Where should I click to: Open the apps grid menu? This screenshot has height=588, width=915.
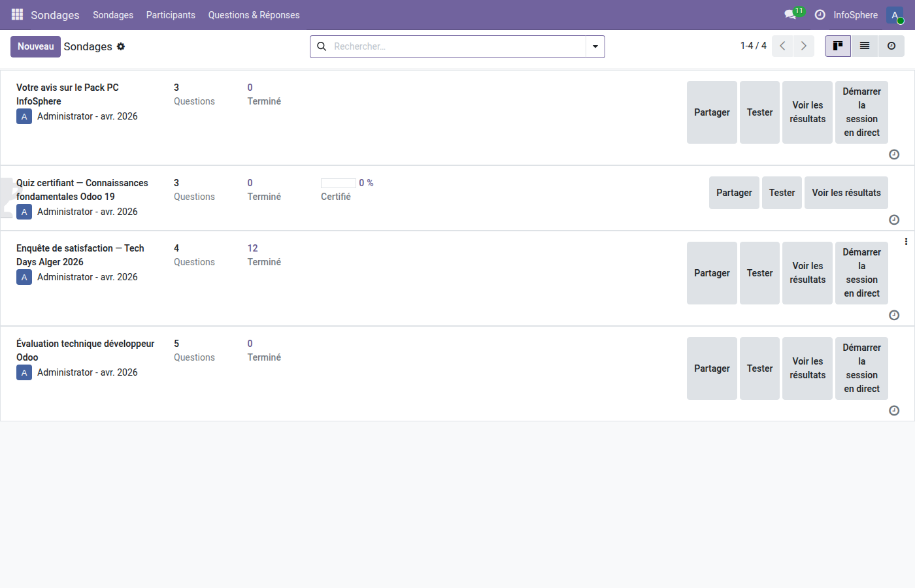(16, 14)
